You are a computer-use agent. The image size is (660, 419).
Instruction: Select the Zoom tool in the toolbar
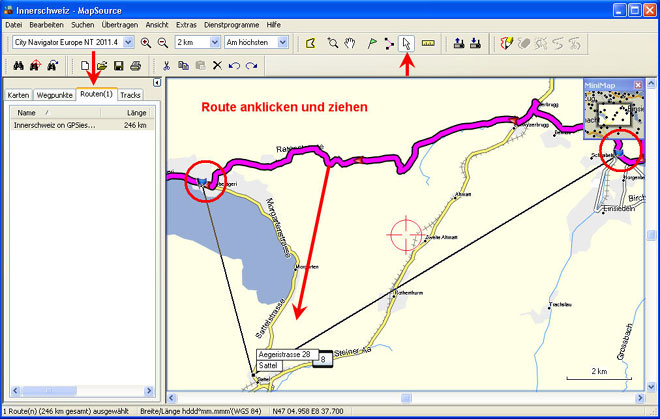tap(333, 43)
